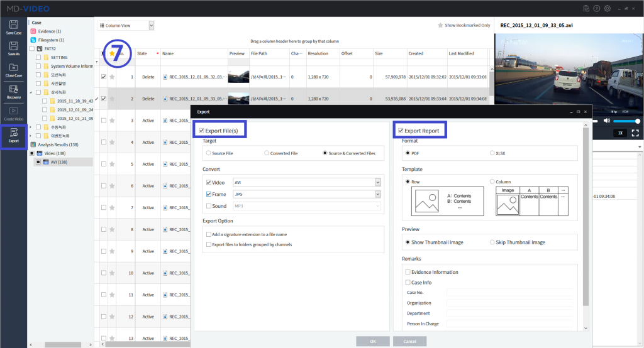Uncheck Export File(s) checkbox
This screenshot has width=644, height=348.
202,131
